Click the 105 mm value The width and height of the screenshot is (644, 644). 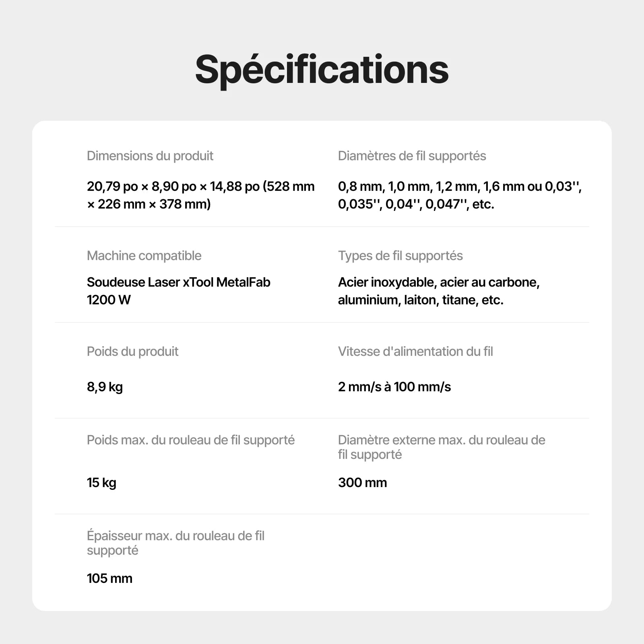pos(109,578)
